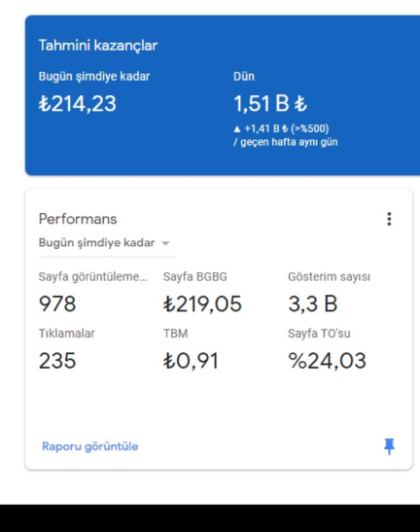Viewport: 420px width, 532px height.
Task: Open Performans card three-dot menu
Action: (389, 219)
